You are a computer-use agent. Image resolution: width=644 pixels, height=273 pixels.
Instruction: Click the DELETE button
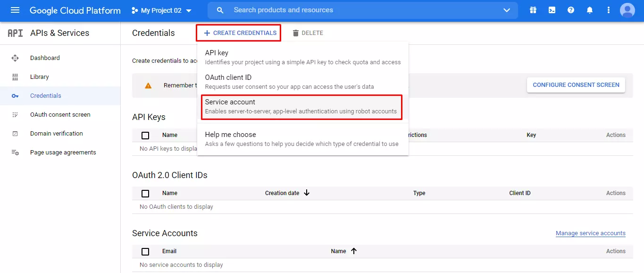click(x=308, y=33)
